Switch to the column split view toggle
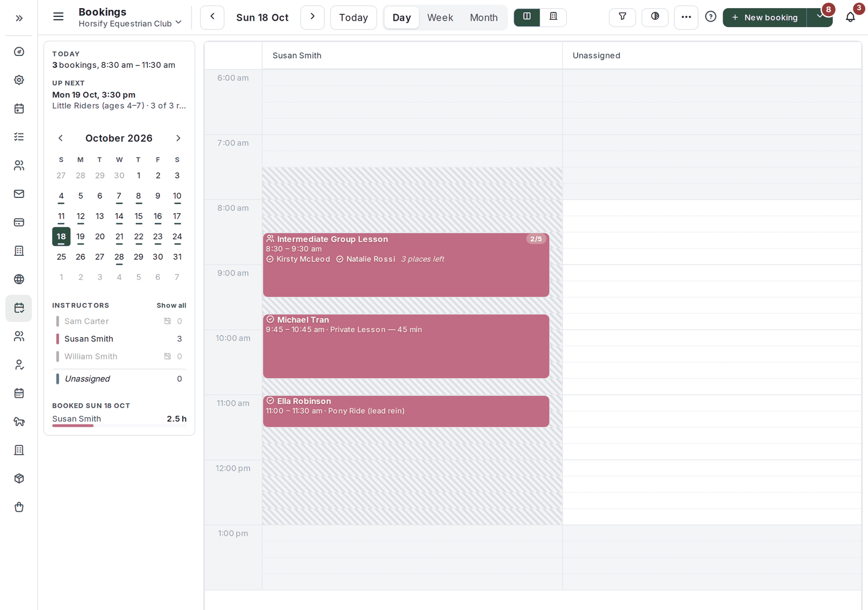This screenshot has height=610, width=868. (x=527, y=17)
